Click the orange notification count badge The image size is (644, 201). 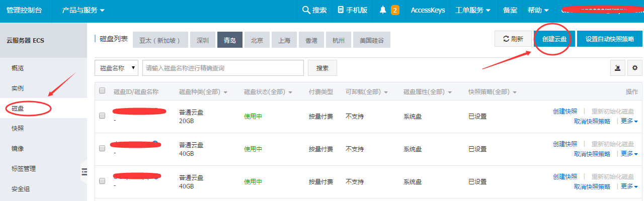[395, 10]
